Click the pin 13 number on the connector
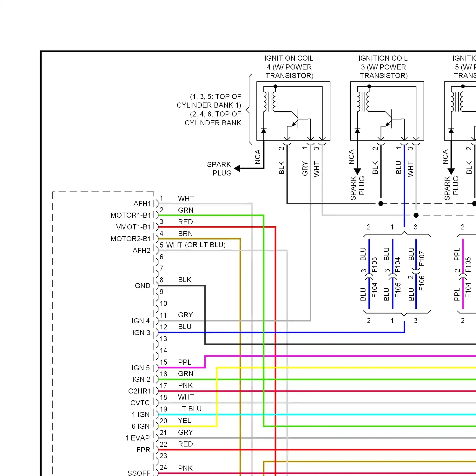 point(163,339)
